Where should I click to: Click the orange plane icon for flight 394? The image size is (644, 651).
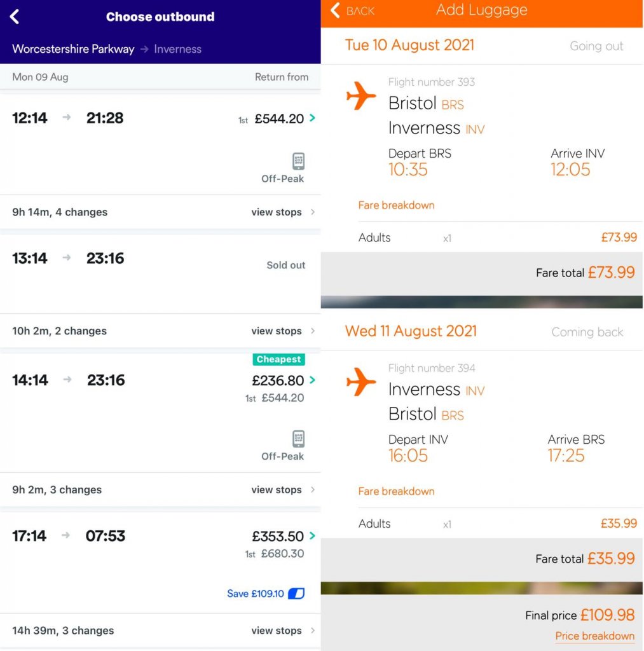click(x=361, y=383)
